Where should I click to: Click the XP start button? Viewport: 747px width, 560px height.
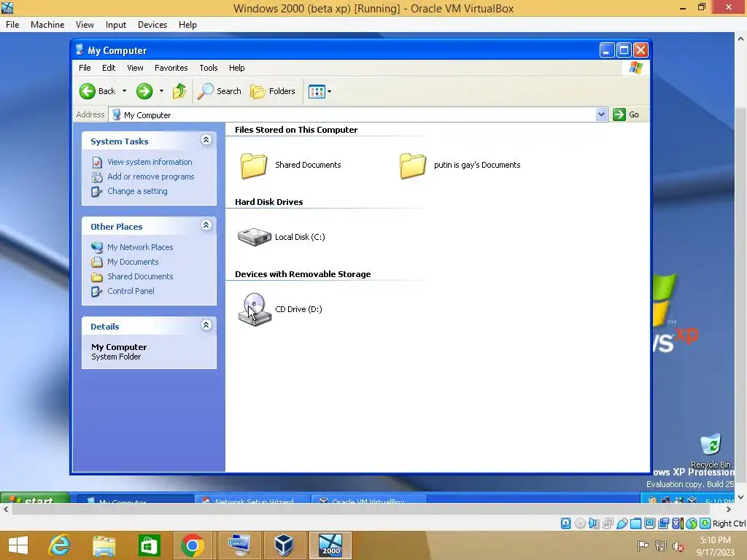[35, 498]
